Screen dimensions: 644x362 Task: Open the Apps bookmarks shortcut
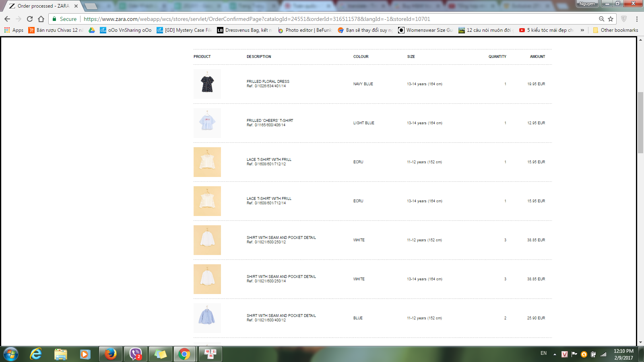(x=14, y=30)
